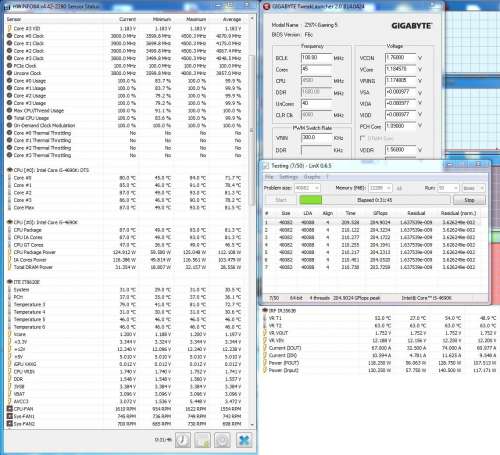Click the CPU-FAN row fan icon
This screenshot has width=500, height=455.
[10, 409]
